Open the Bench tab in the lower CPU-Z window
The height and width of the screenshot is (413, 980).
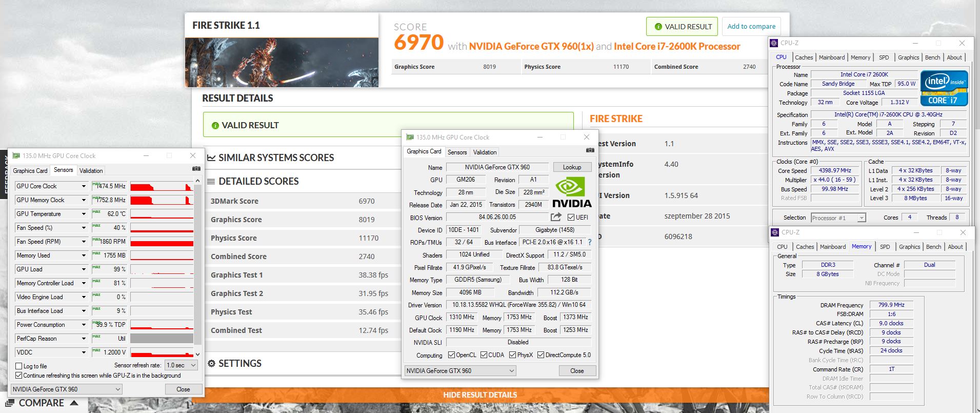tap(933, 247)
